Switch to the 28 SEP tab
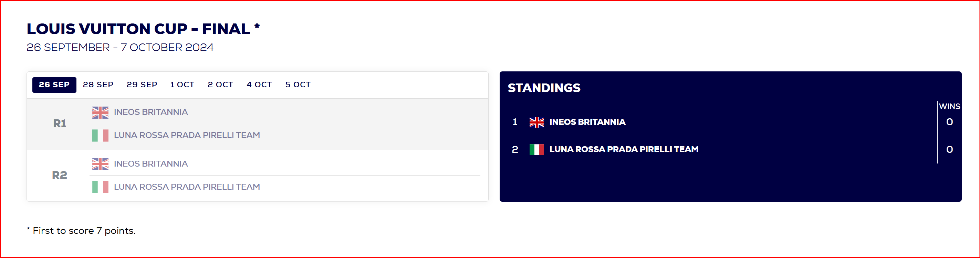Viewport: 980px width, 258px height. [x=98, y=85]
